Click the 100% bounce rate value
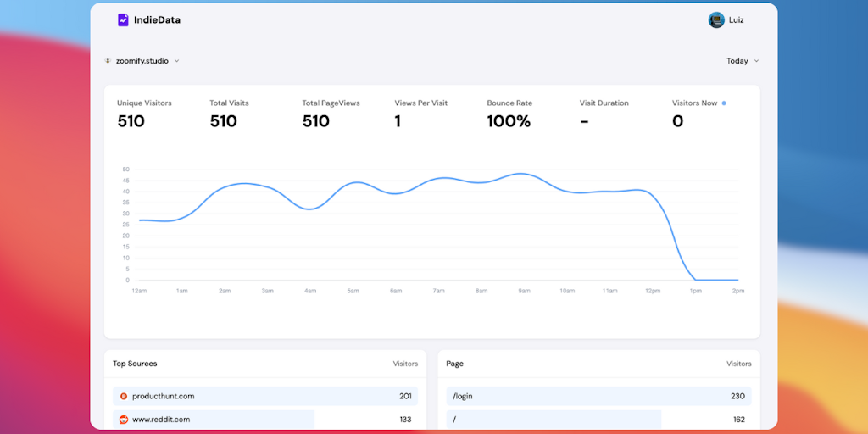Image resolution: width=868 pixels, height=434 pixels. pos(509,121)
